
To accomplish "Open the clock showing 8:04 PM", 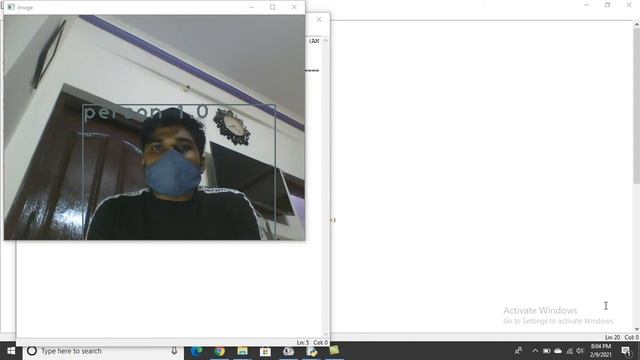I will coord(600,351).
